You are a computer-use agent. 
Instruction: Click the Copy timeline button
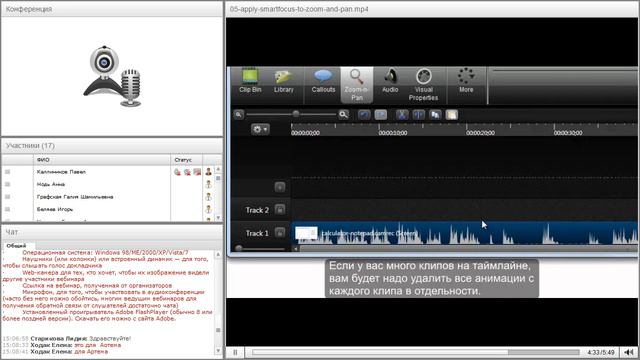[435, 115]
